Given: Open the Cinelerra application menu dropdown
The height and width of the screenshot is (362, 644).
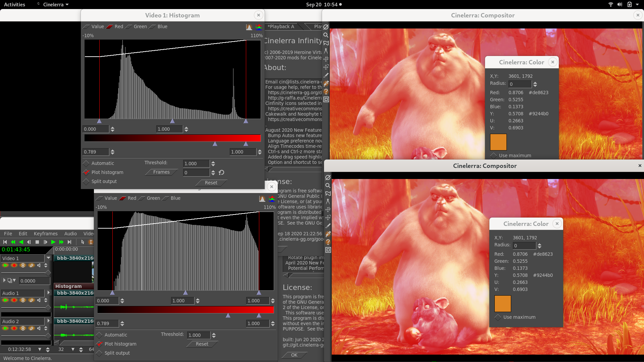Looking at the screenshot, I should point(55,5).
